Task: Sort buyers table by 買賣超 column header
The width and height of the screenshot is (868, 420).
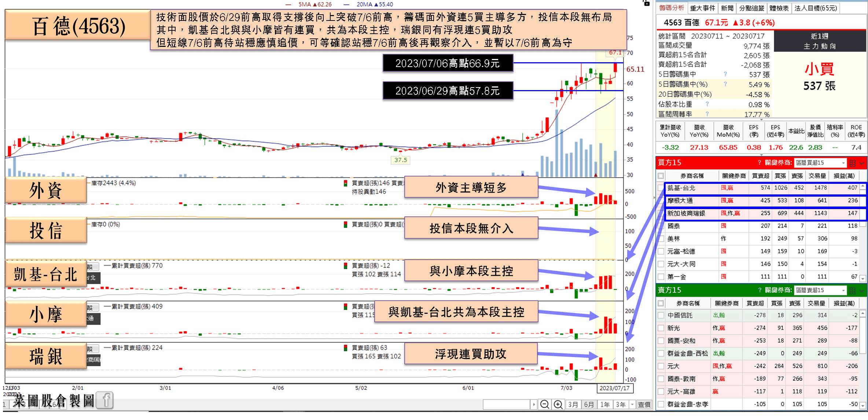Action: coord(761,176)
